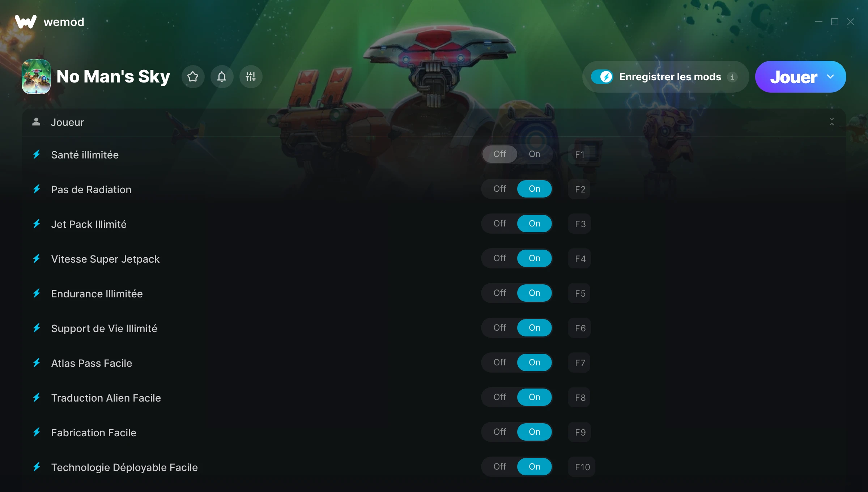
Task: Select the Joueur category header
Action: point(434,122)
